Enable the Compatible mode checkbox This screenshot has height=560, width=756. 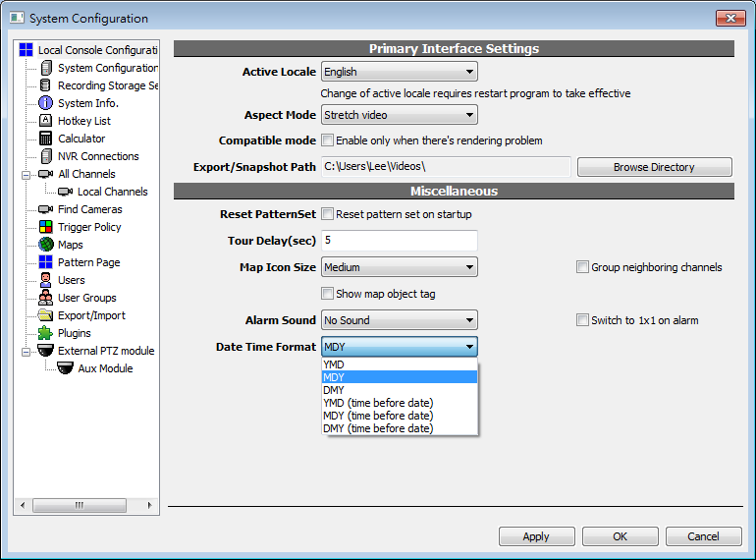[327, 140]
